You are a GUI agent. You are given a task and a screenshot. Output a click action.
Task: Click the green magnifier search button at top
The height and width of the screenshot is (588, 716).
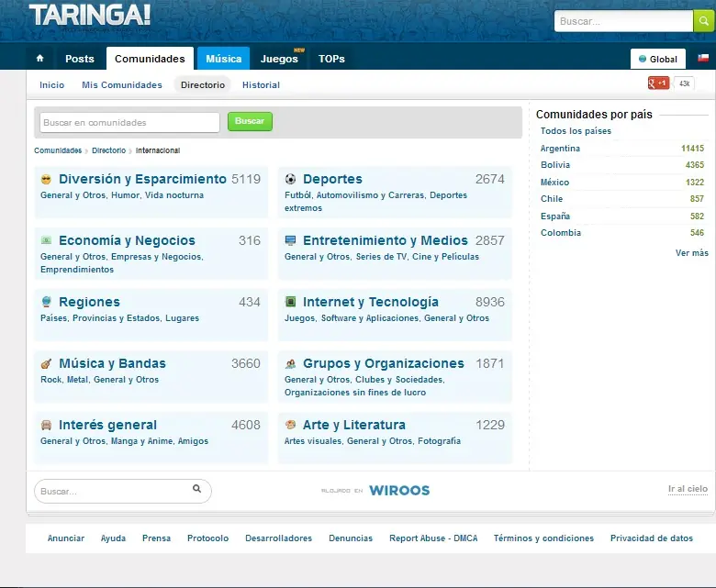click(704, 21)
